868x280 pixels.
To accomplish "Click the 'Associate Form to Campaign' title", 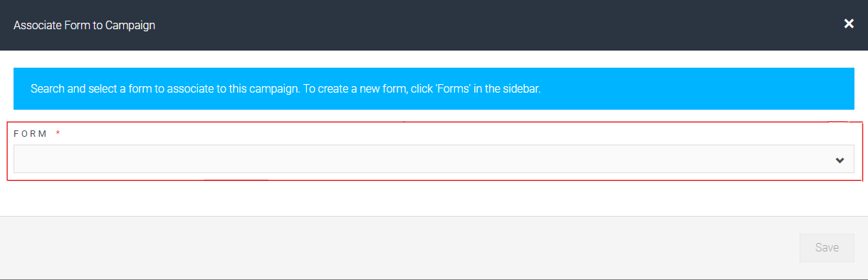I will (x=84, y=25).
